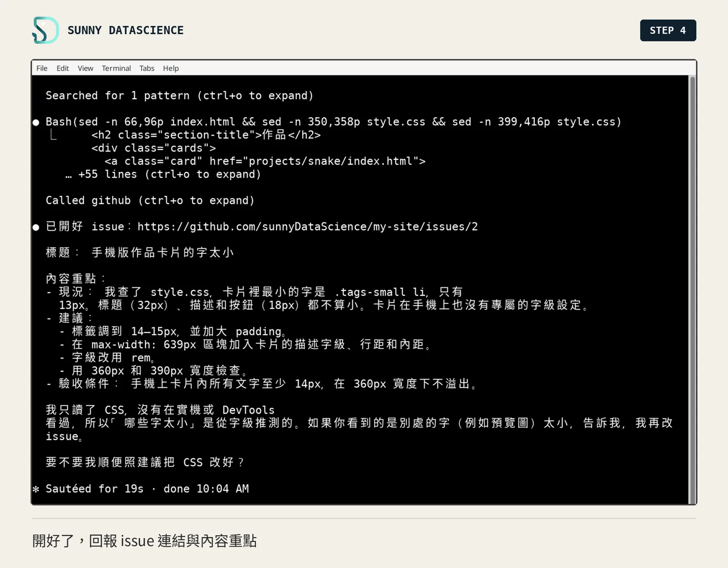
Task: Click the bullet before '已開好 issue'
Action: tap(36, 227)
